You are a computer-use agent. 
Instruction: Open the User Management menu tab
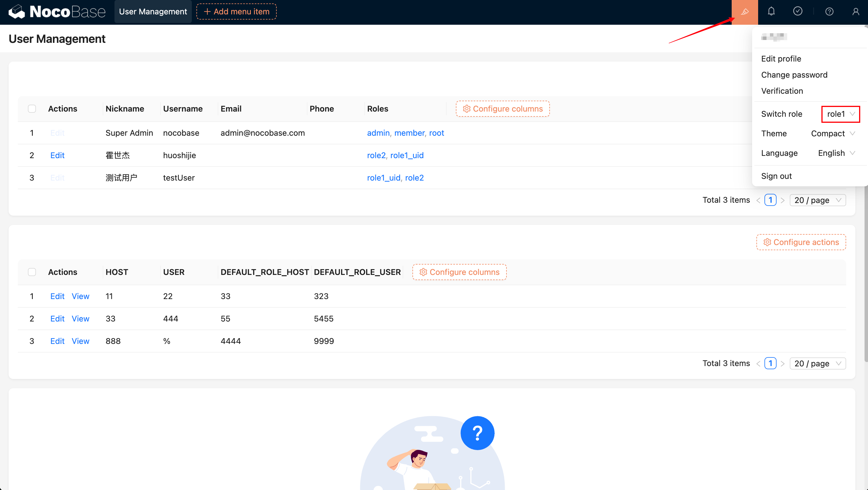(153, 12)
